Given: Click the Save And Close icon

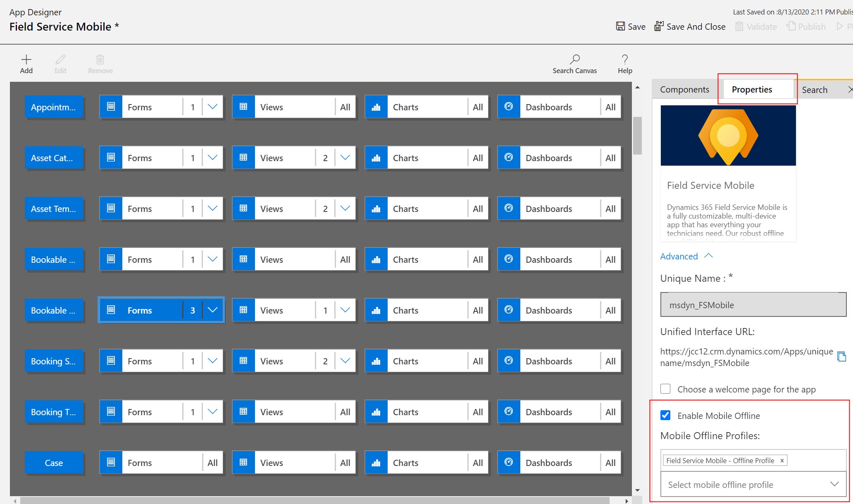Looking at the screenshot, I should [659, 26].
